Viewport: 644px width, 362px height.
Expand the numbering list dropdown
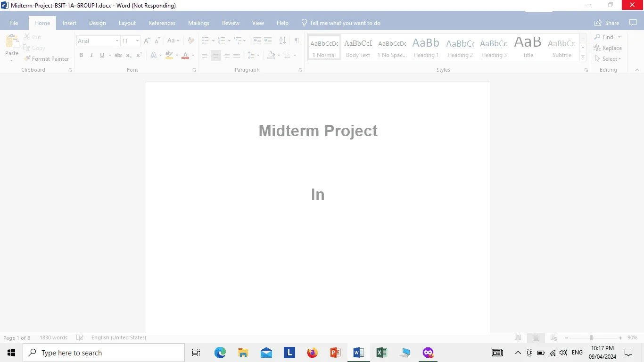pyautogui.click(x=229, y=41)
